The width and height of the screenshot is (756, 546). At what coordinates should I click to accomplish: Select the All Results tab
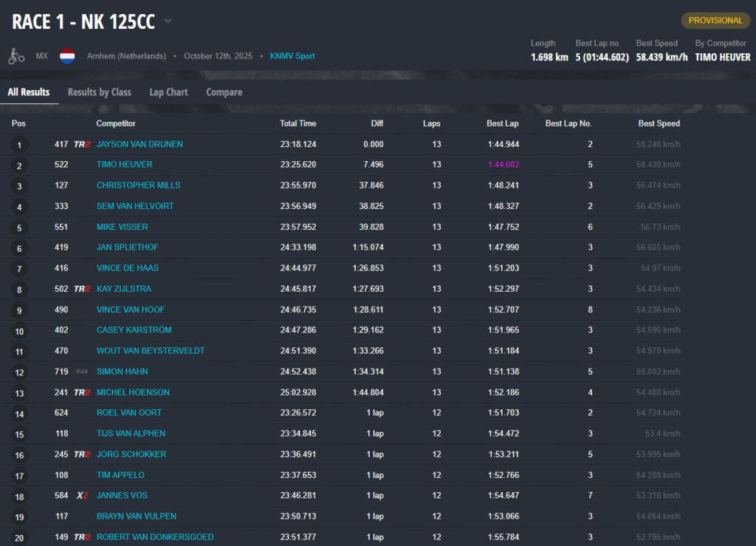pos(29,92)
